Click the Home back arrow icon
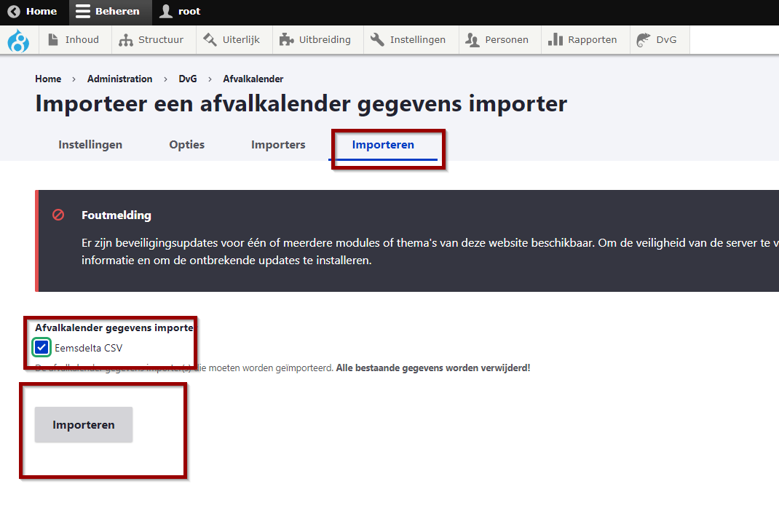Screen dimensions: 779x532 [14, 12]
